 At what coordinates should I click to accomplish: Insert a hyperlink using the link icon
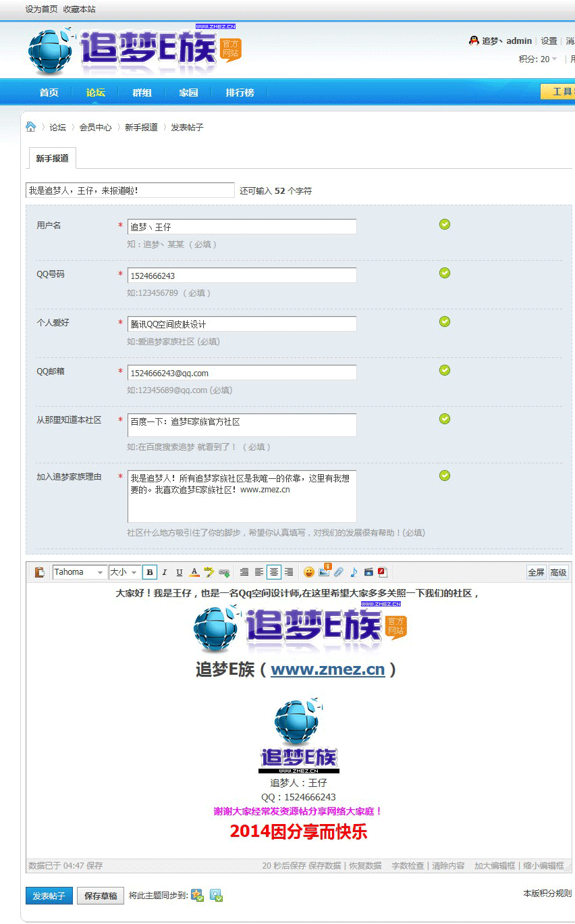[x=224, y=572]
